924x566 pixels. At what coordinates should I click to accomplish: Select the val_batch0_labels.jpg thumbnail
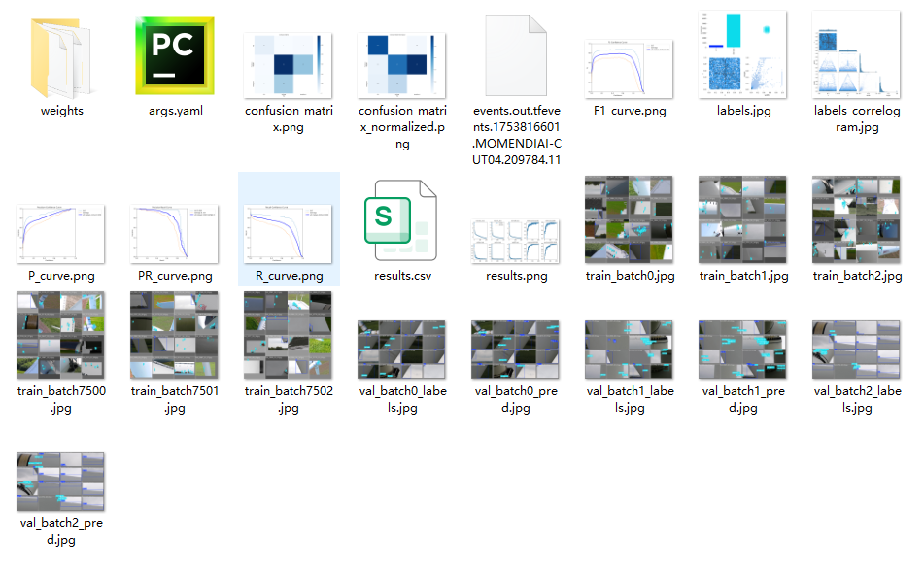[402, 350]
